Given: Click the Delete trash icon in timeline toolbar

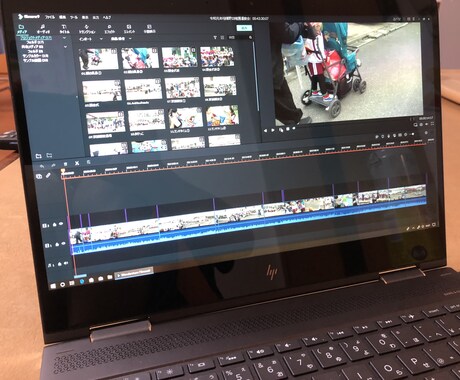Looking at the screenshot, I should click(65, 164).
